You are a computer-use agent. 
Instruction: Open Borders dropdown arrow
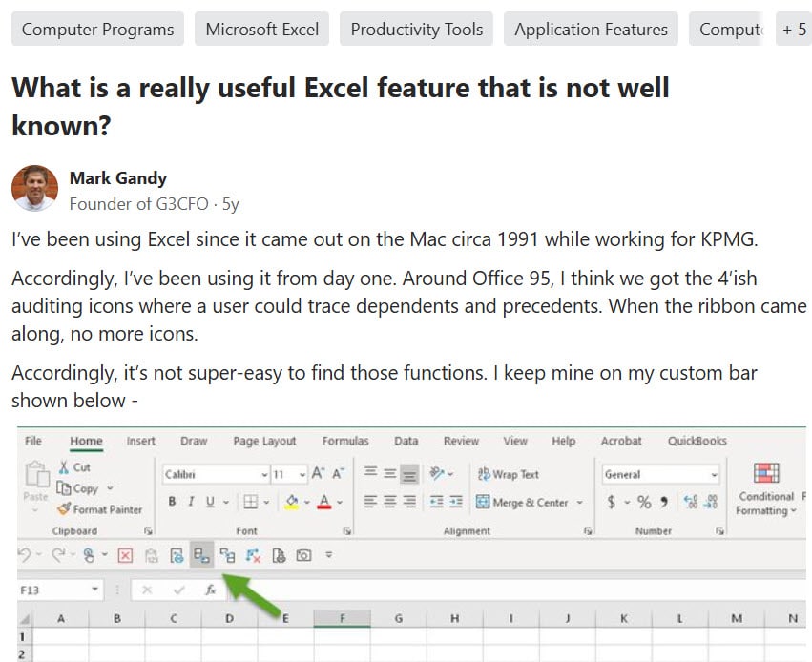pyautogui.click(x=266, y=502)
